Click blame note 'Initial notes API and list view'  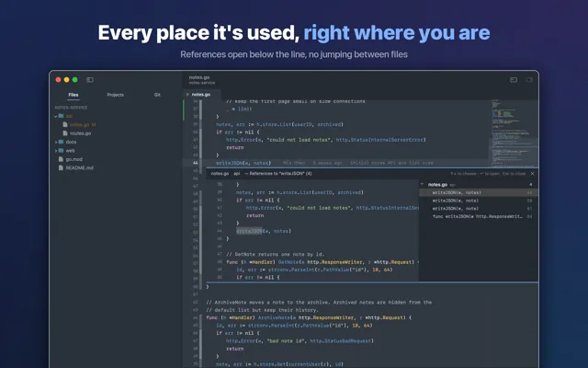click(x=391, y=163)
